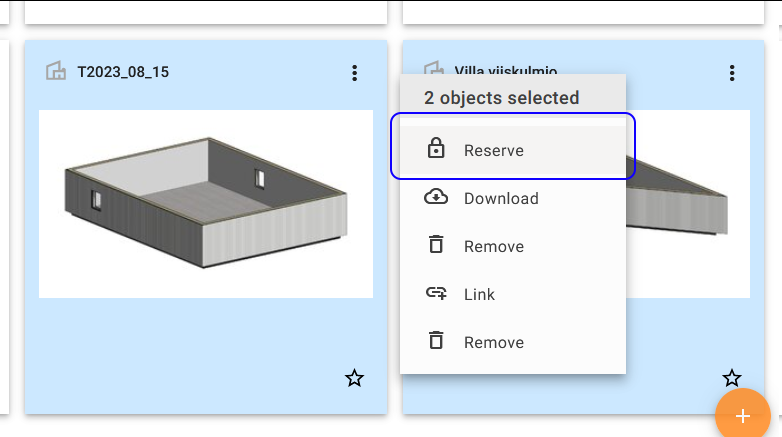This screenshot has width=782, height=437.
Task: Open the T2023_08_15 model thumbnail
Action: (206, 203)
